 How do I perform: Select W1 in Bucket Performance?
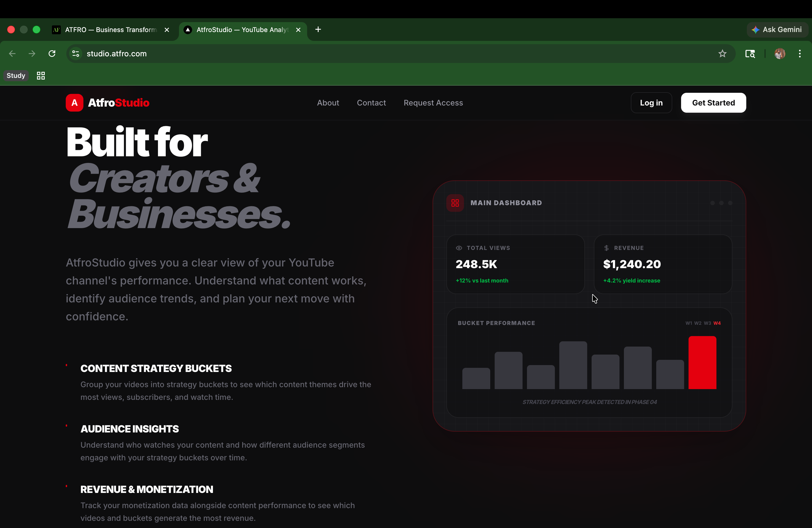pos(689,323)
